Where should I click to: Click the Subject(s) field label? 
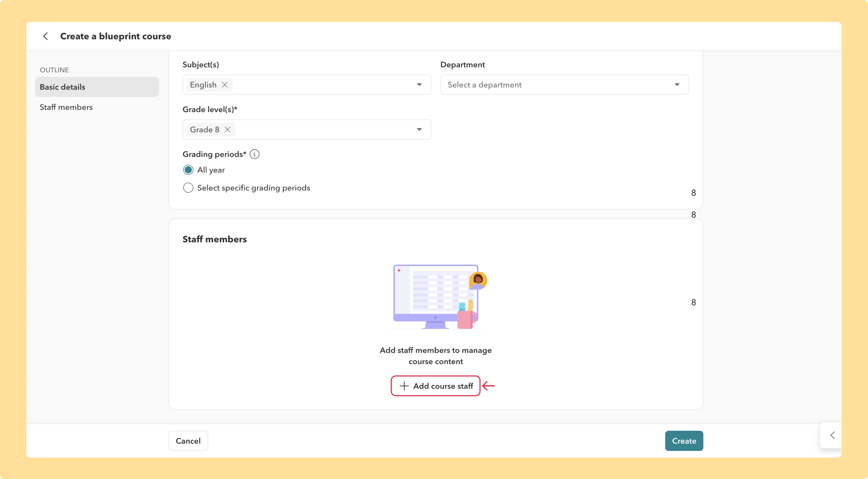201,65
